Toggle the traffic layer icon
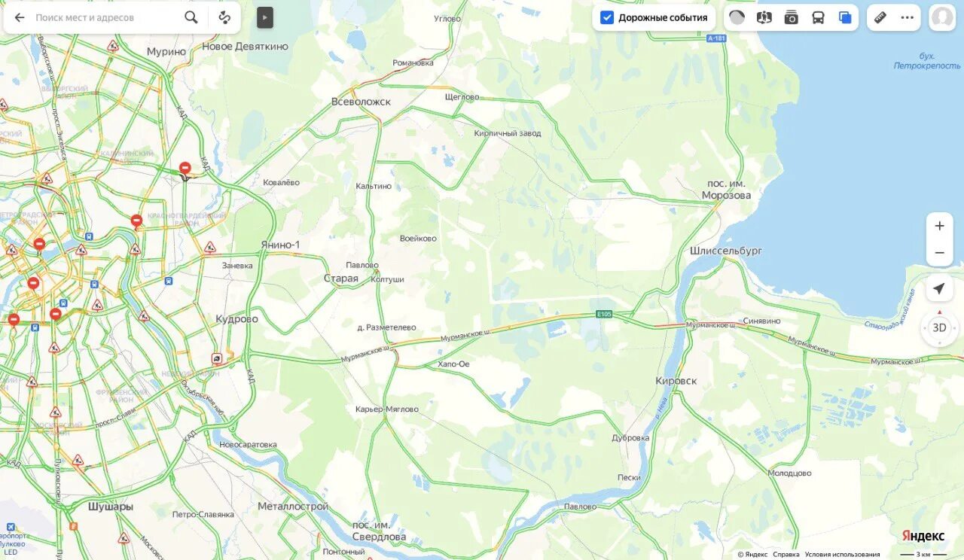 (x=737, y=17)
